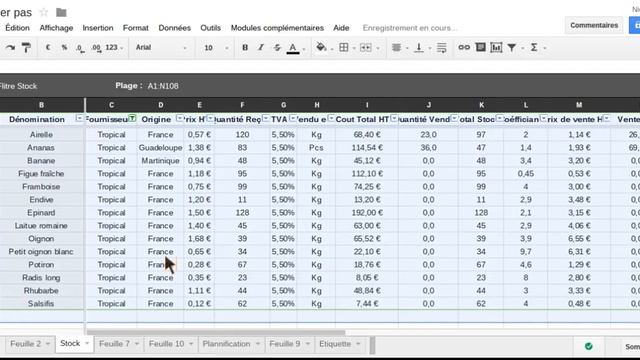This screenshot has height=360, width=640.
Task: Format as percent icon
Action: (64, 47)
